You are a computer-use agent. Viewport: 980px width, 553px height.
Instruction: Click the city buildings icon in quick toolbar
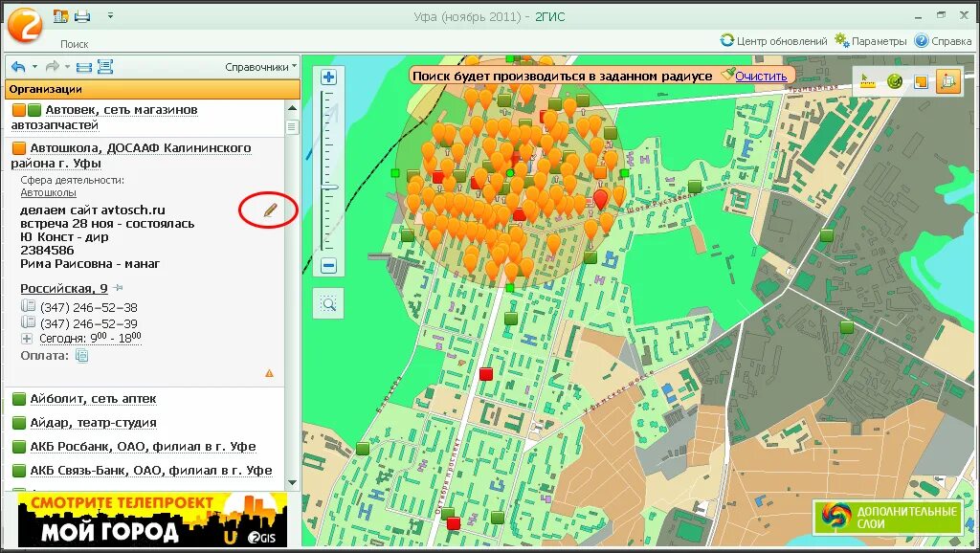point(60,16)
